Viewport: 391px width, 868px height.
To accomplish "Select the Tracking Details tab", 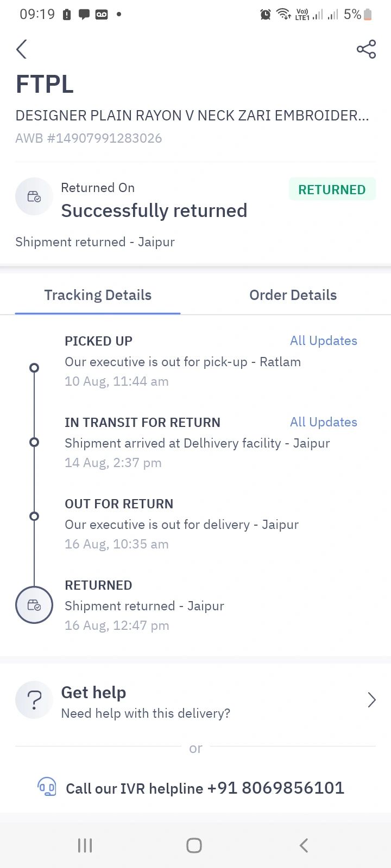I will point(98,295).
